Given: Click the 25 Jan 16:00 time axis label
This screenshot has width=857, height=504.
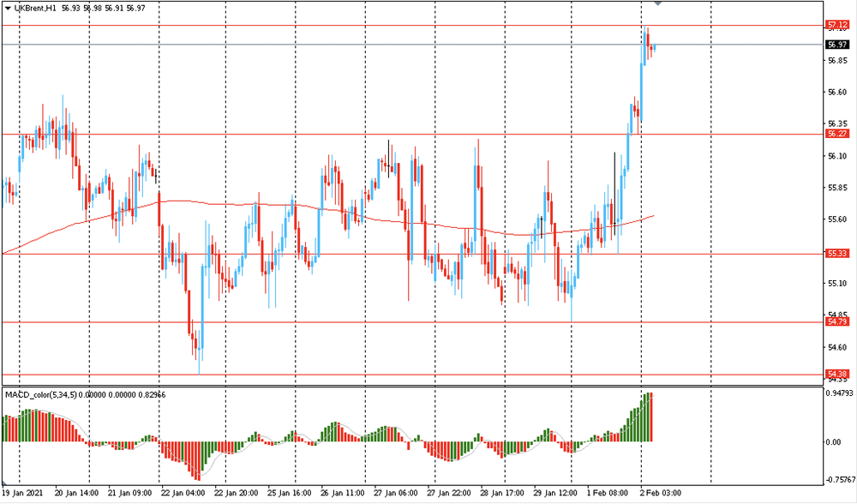Looking at the screenshot, I should pos(289,494).
